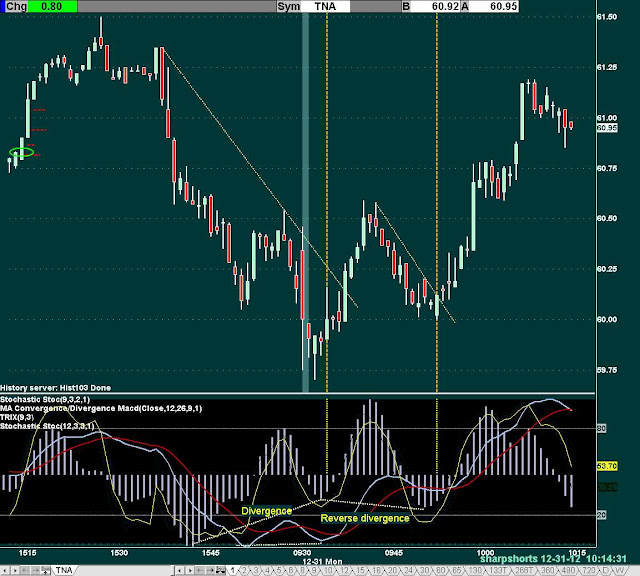Switch to the 5 timeframe tab
Image resolution: width=640 pixels, height=576 pixels.
coord(279,570)
